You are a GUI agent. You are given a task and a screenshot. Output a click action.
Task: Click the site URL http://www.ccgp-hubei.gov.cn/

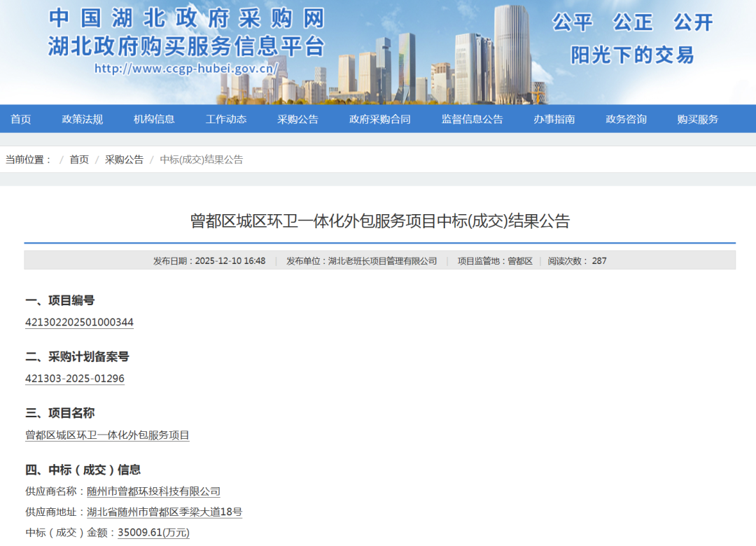186,69
